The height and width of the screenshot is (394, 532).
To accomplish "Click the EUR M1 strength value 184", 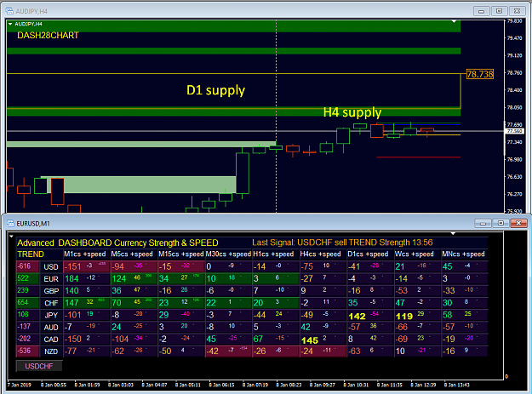I will (x=72, y=279).
